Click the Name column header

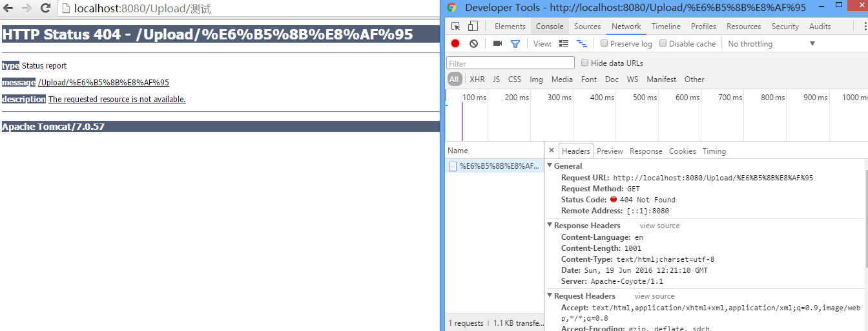point(495,150)
